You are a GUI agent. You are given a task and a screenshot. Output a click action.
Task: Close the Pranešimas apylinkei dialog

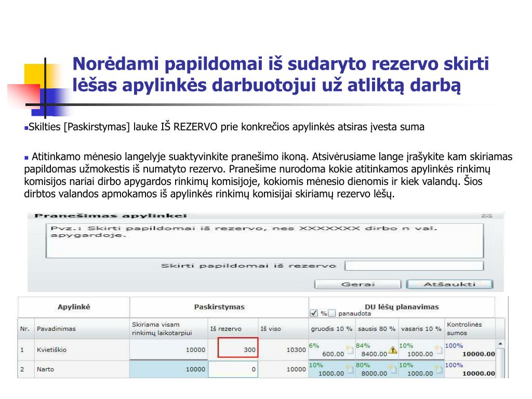point(486,216)
